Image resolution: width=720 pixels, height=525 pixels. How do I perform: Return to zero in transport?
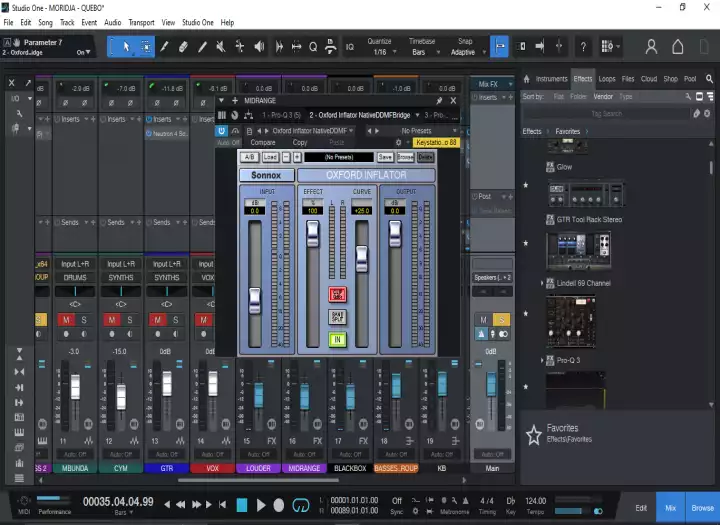223,505
